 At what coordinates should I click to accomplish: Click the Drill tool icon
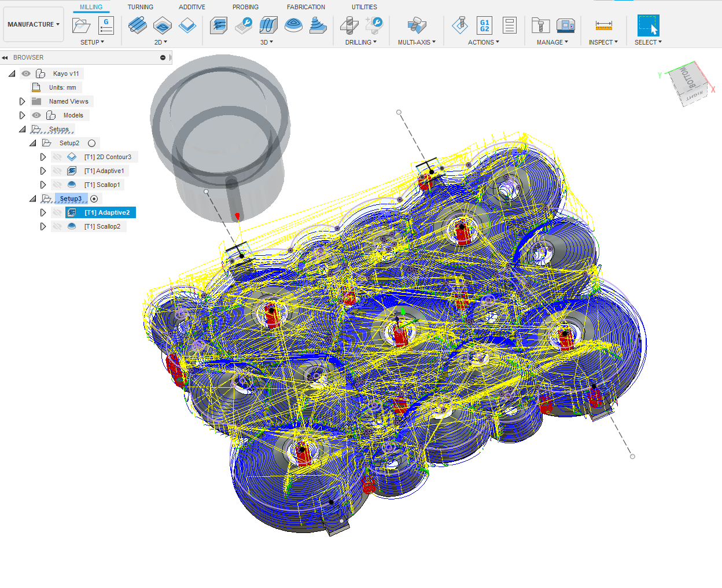pos(349,25)
